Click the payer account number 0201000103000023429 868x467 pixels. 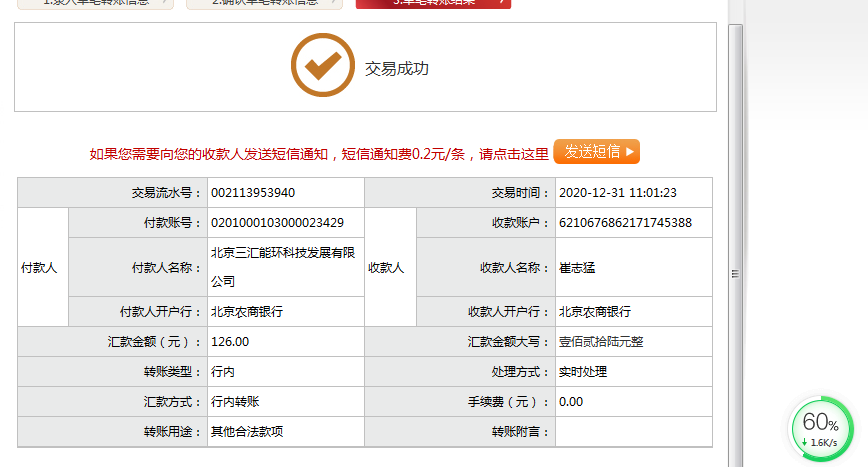click(x=277, y=223)
